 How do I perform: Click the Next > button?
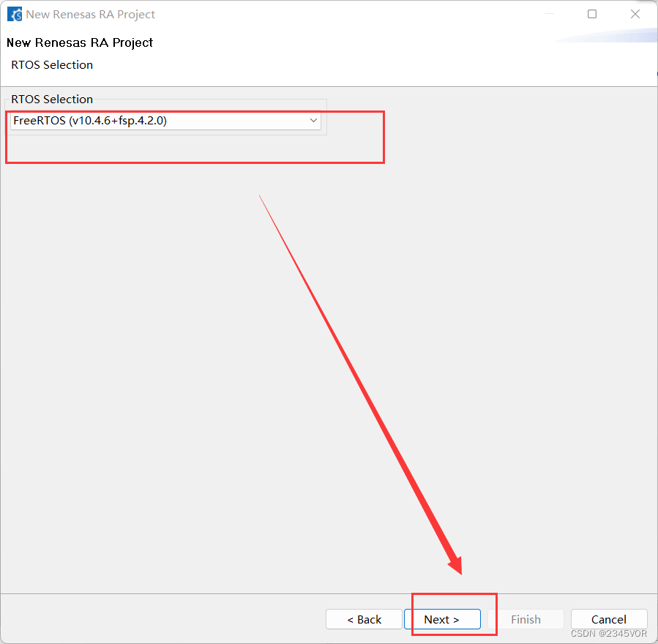[442, 619]
